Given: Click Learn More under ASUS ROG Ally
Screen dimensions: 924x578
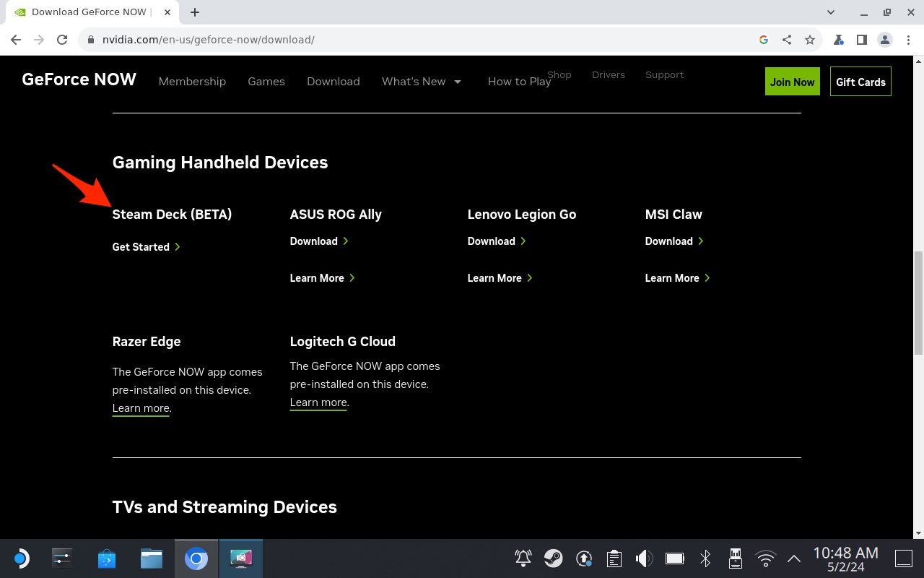Looking at the screenshot, I should click(x=322, y=278).
